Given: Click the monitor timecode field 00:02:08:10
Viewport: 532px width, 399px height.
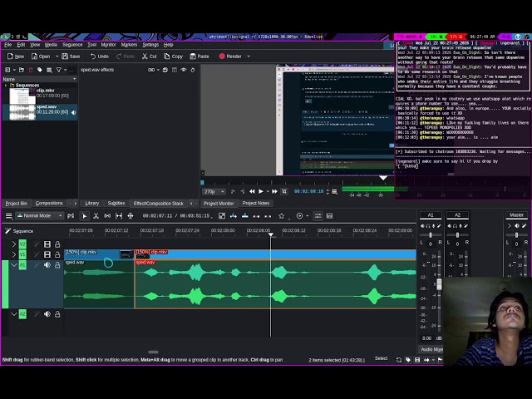Looking at the screenshot, I should pyautogui.click(x=308, y=191).
